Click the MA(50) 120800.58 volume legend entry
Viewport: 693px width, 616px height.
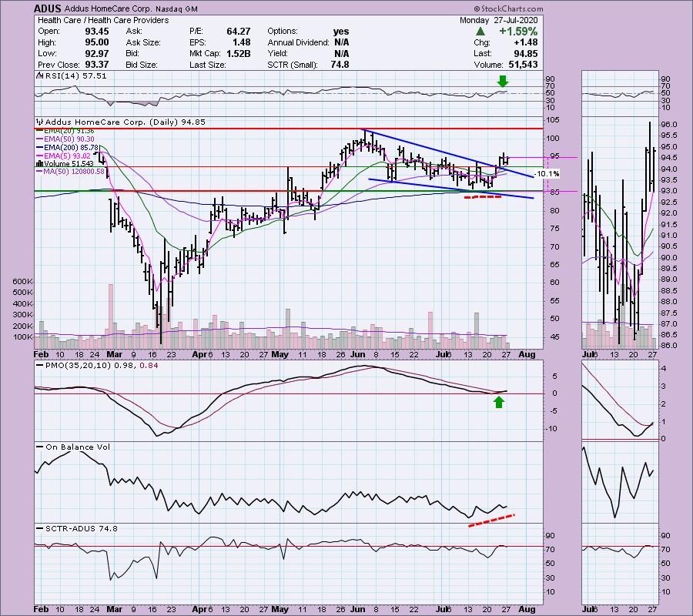[x=73, y=172]
